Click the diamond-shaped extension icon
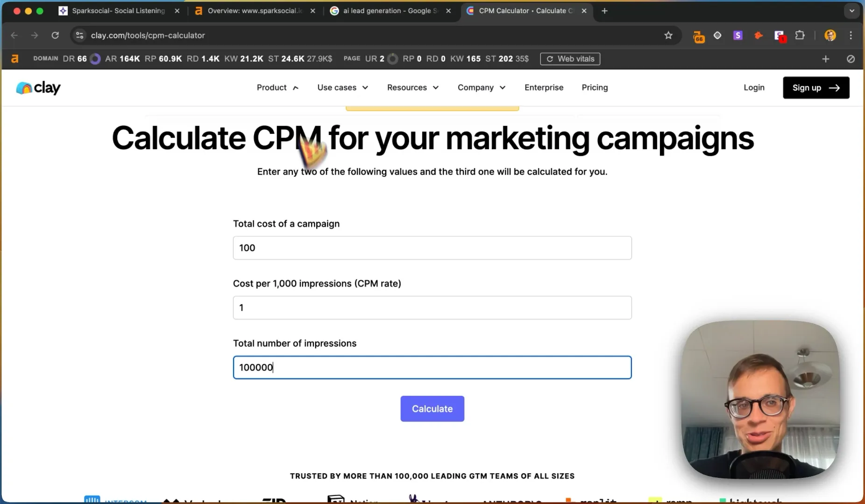The width and height of the screenshot is (865, 504). [717, 35]
